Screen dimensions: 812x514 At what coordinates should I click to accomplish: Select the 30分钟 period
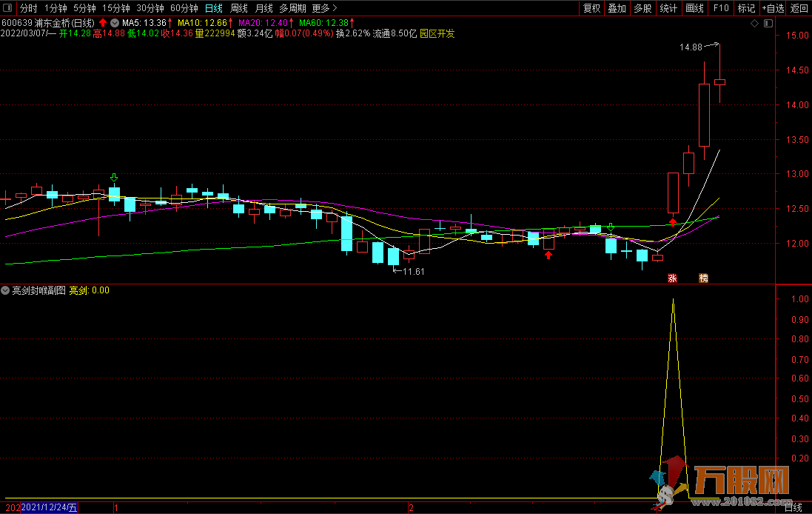[x=150, y=8]
